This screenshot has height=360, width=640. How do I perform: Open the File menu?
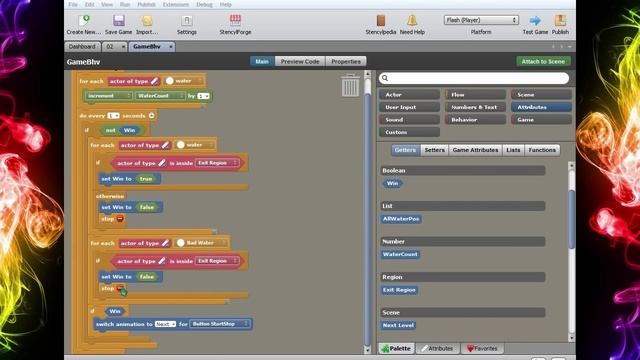[x=73, y=4]
